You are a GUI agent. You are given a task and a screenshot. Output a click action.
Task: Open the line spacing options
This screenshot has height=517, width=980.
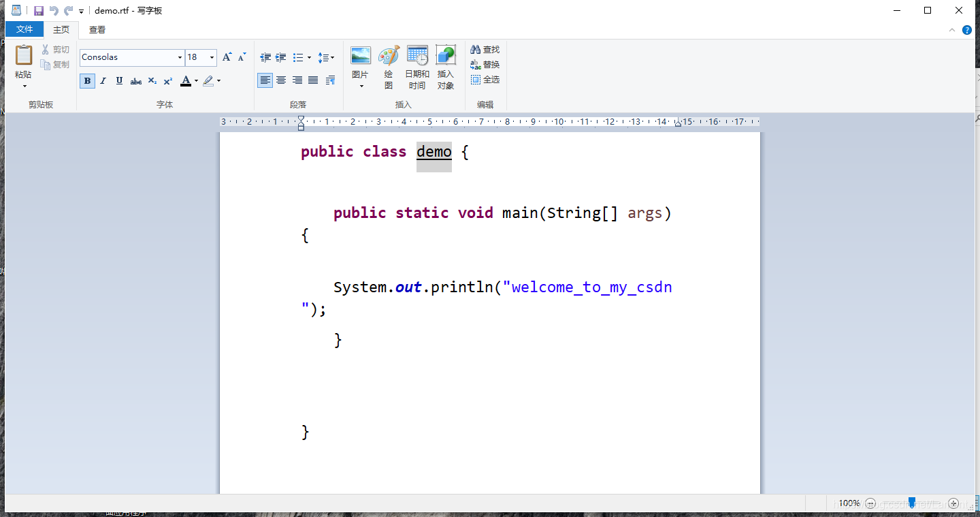pos(326,58)
